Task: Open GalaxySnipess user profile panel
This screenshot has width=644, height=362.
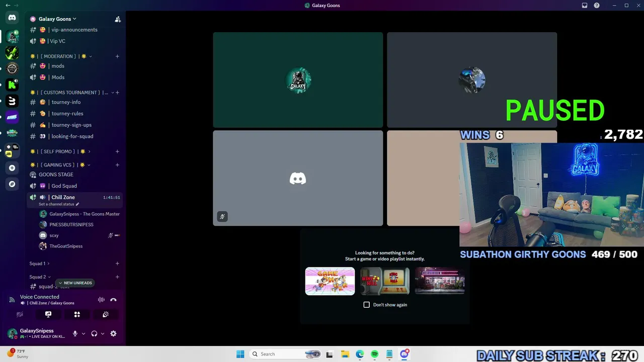Action: 36,333
